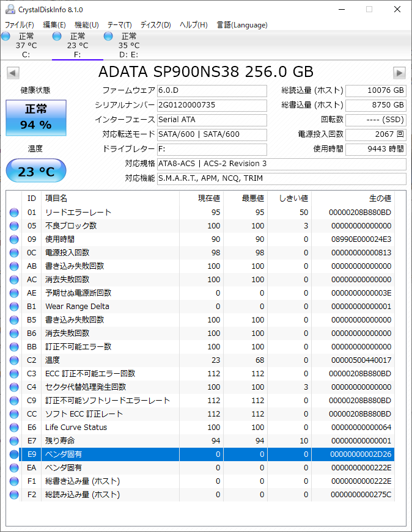
Task: Select the F1 総書き込み量 (ホスト) row
Action: (x=200, y=481)
